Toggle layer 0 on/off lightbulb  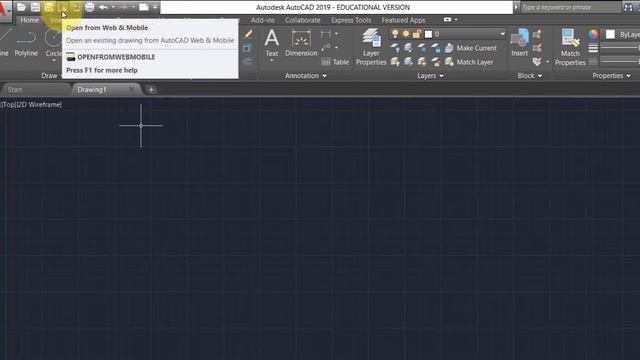[395, 34]
